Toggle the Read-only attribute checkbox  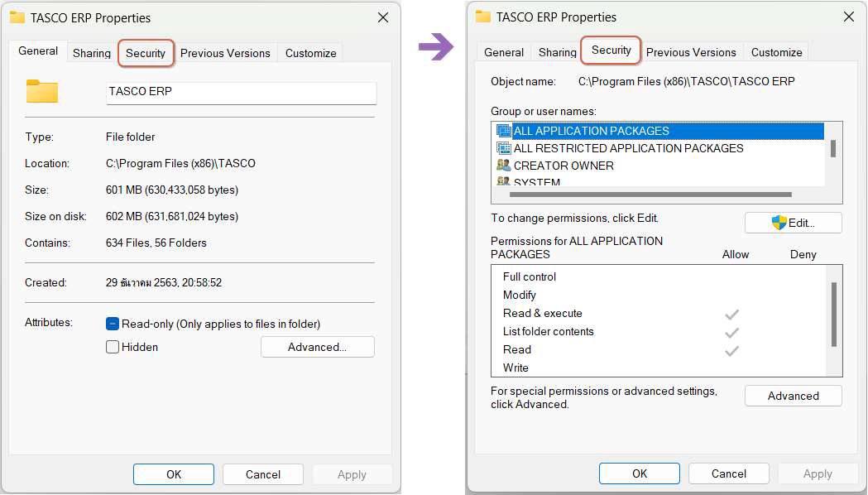[x=113, y=324]
